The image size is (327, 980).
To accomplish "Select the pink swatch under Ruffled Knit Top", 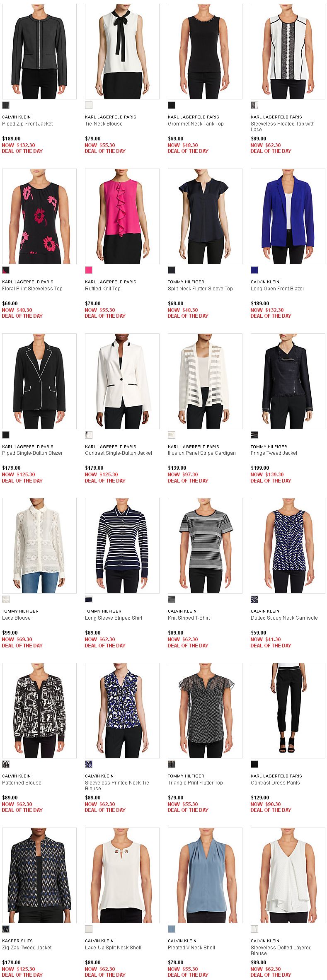I will [x=89, y=270].
